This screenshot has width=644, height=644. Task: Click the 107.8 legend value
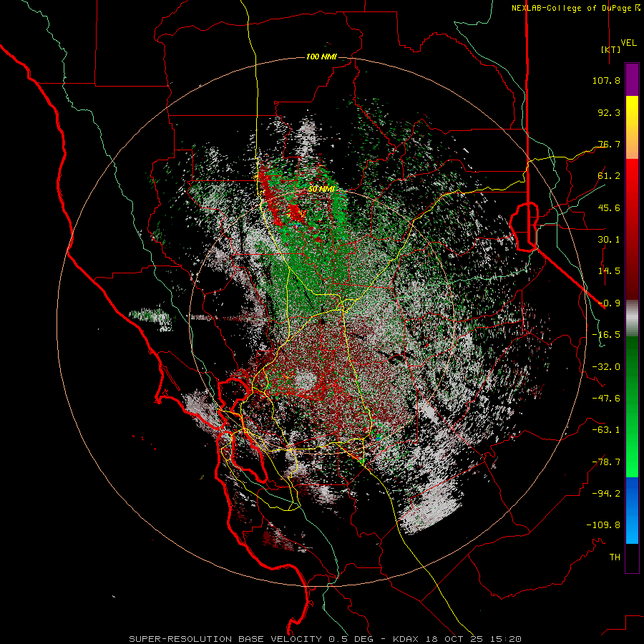point(606,80)
